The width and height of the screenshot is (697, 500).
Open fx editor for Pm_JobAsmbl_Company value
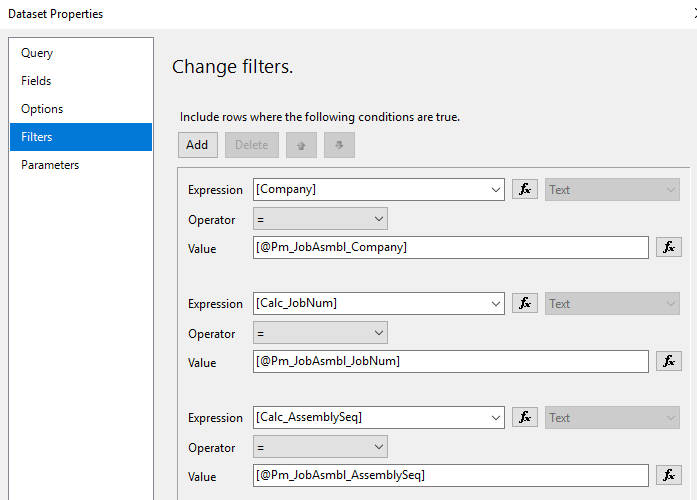(x=669, y=247)
